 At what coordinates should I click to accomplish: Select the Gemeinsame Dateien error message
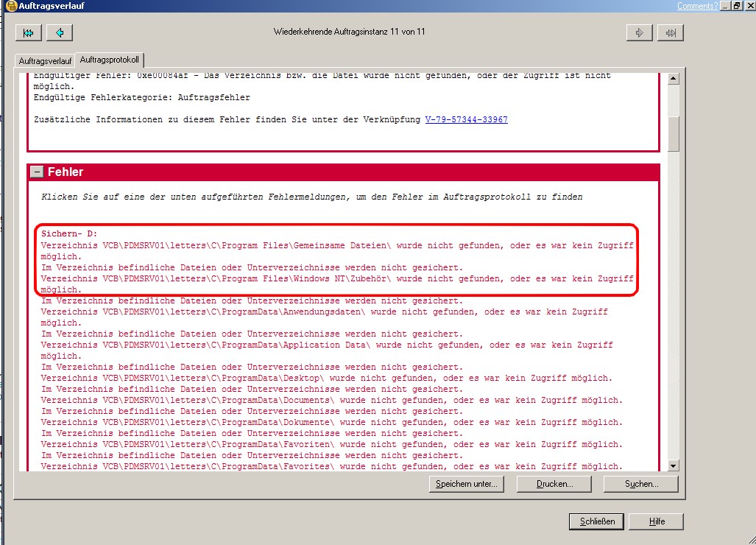(x=336, y=245)
